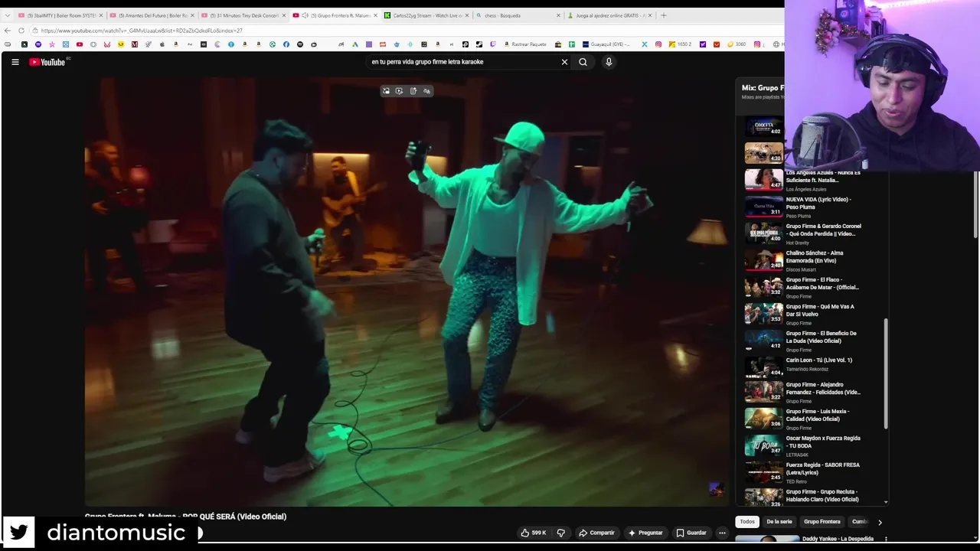The height and width of the screenshot is (551, 980).
Task: Open second hover-toolbar icon atop the video
Action: coord(399,91)
